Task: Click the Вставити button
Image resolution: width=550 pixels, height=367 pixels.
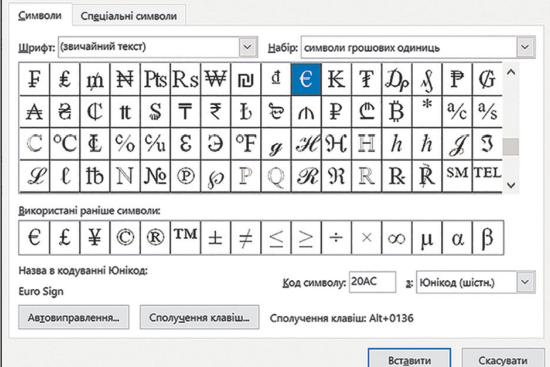Action: [x=409, y=359]
